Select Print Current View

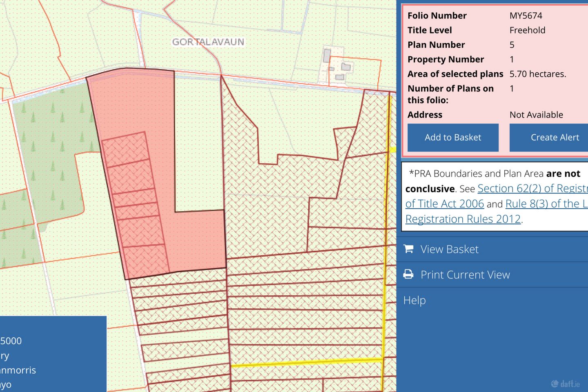point(465,275)
